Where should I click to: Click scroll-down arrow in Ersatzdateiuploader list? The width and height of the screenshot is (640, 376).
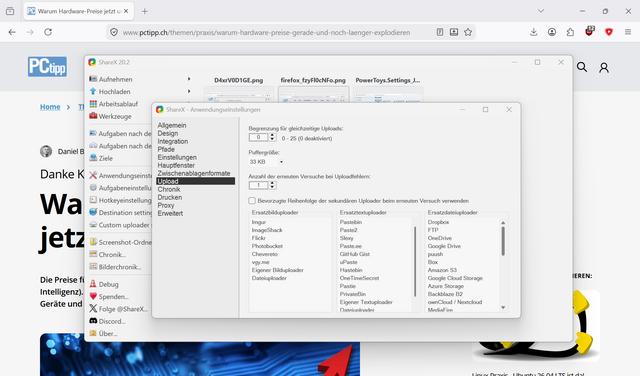(x=503, y=307)
